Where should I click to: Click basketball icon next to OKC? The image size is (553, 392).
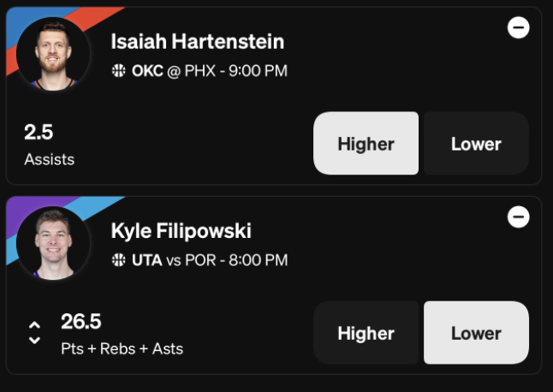(x=118, y=70)
